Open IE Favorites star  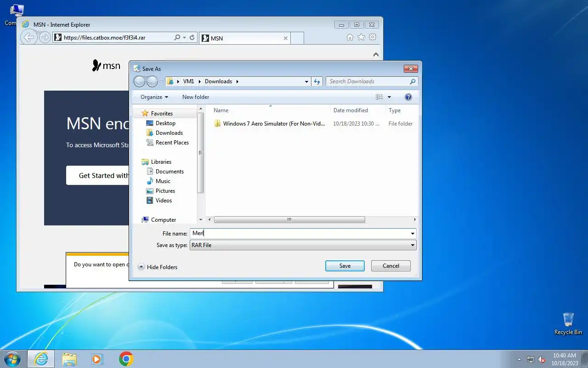(361, 37)
